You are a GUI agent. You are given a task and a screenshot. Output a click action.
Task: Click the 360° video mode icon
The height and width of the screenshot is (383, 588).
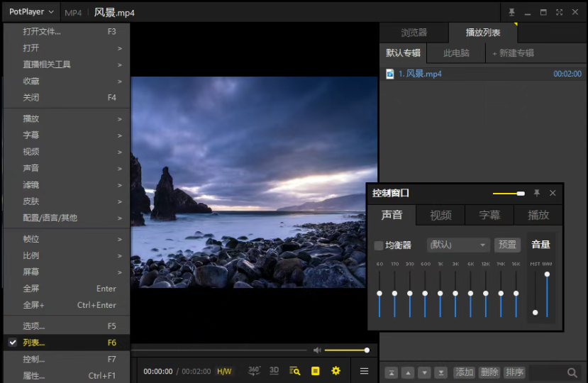point(254,370)
